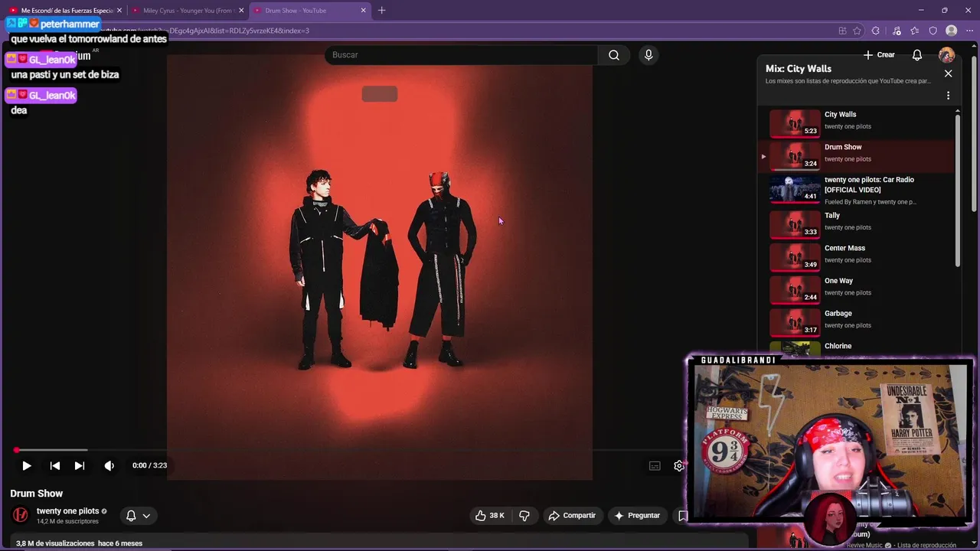
Task: Close the Miley Cyrus browser tab
Action: tap(241, 11)
